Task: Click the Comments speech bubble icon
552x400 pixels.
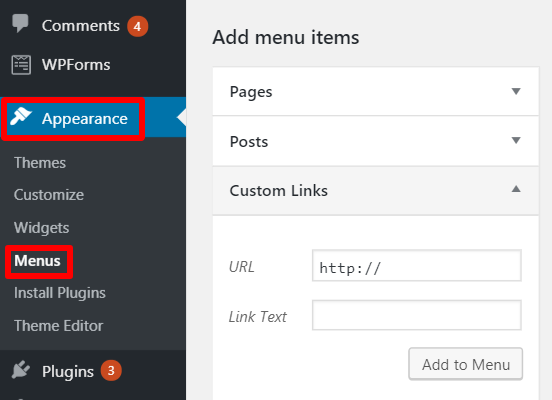Action: pyautogui.click(x=20, y=24)
